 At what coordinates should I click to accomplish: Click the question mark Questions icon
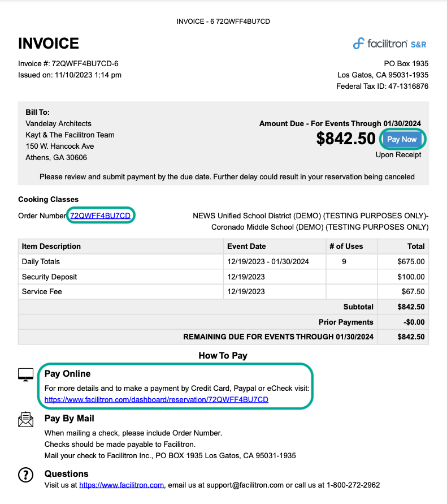(x=25, y=475)
